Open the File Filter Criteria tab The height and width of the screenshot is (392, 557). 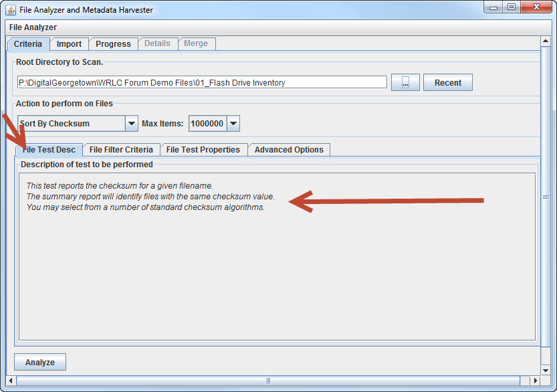(121, 150)
